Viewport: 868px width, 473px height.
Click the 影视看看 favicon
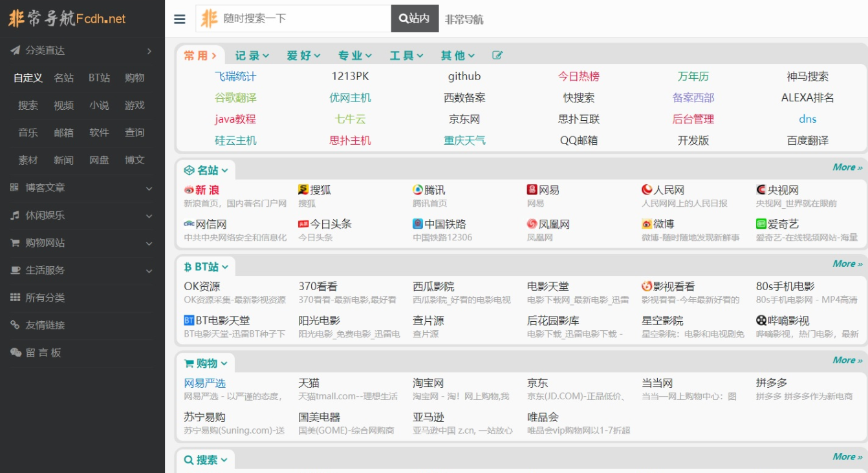[x=647, y=286]
